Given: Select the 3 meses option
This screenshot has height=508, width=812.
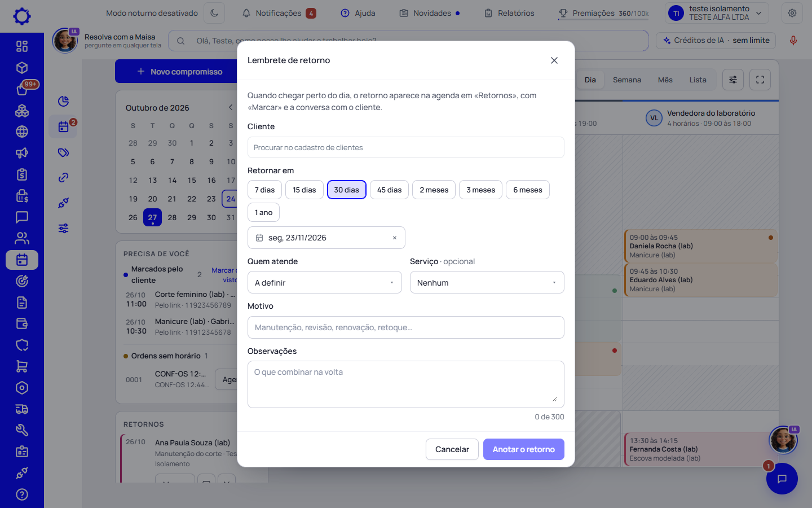Looking at the screenshot, I should click(481, 190).
